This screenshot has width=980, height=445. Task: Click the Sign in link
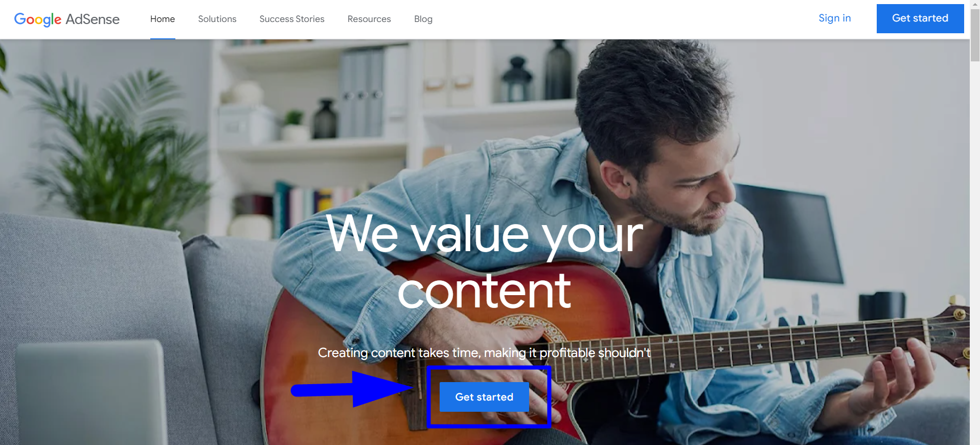coord(835,18)
